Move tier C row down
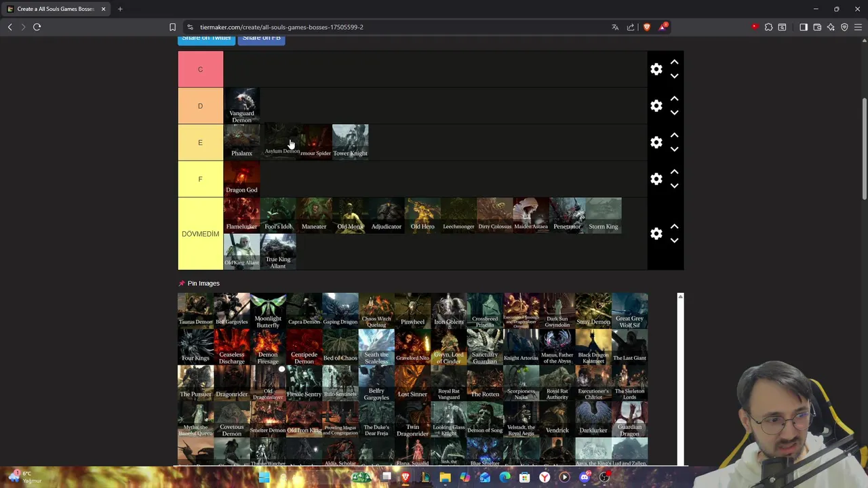868x488 pixels. (x=674, y=76)
